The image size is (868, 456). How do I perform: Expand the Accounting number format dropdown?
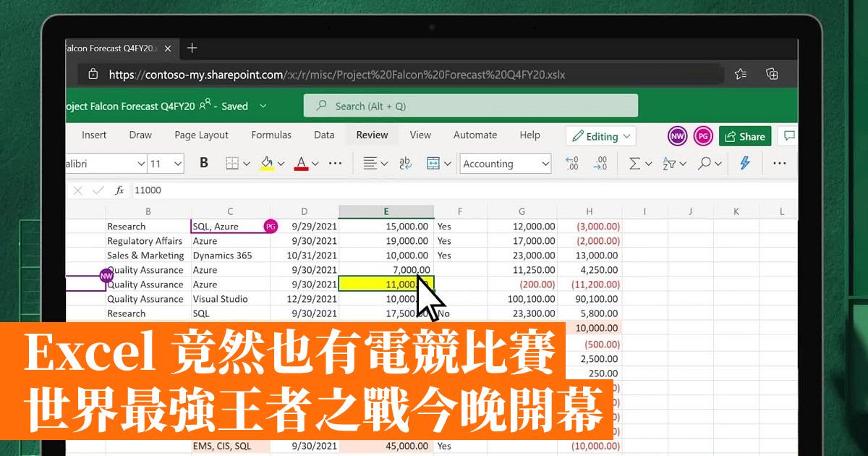pos(545,164)
